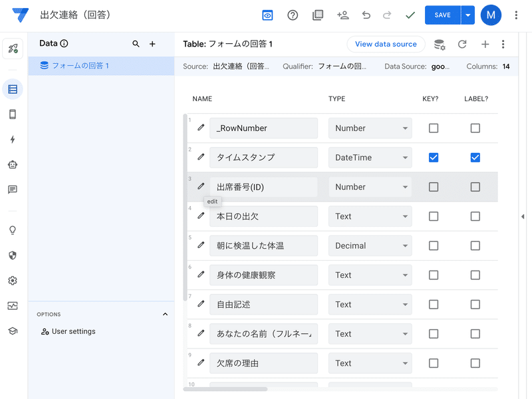Check LABEL for 出席番号(ID)
This screenshot has height=399, width=532.
pyautogui.click(x=475, y=187)
